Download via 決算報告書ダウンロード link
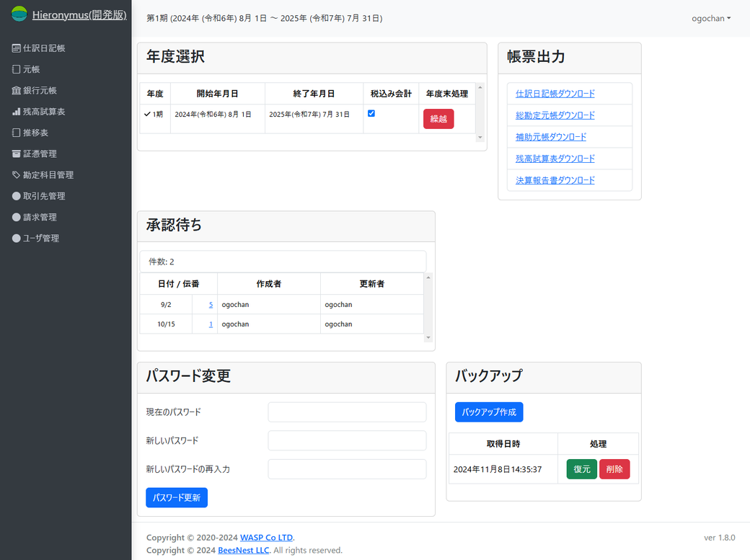750x560 pixels. (555, 180)
